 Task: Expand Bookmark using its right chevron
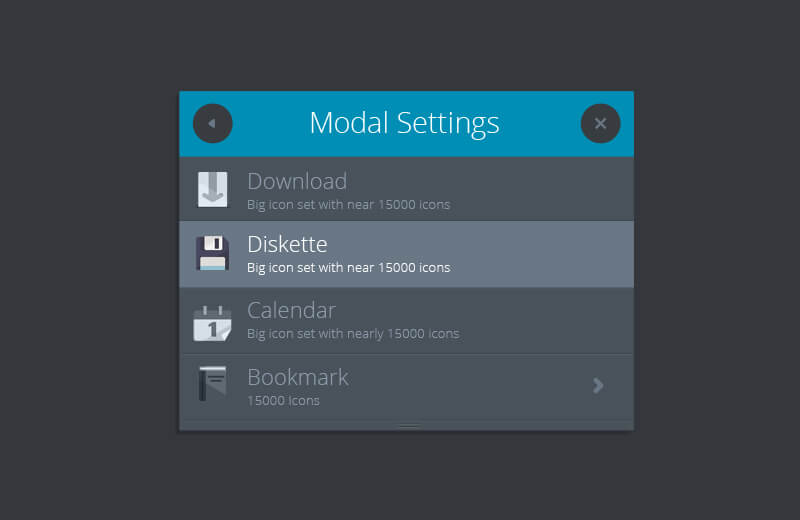(x=598, y=385)
